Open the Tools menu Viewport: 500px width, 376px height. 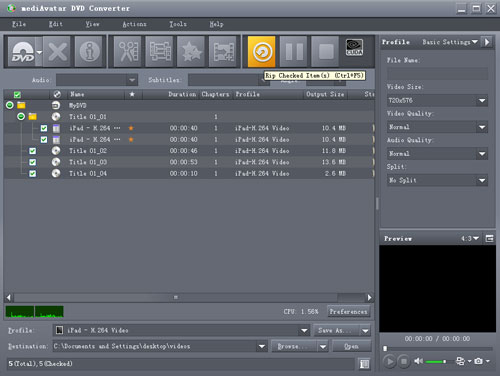tap(178, 24)
